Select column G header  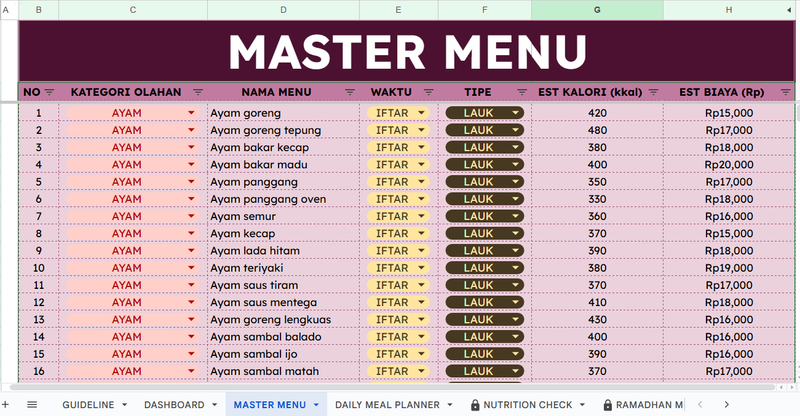tap(597, 10)
